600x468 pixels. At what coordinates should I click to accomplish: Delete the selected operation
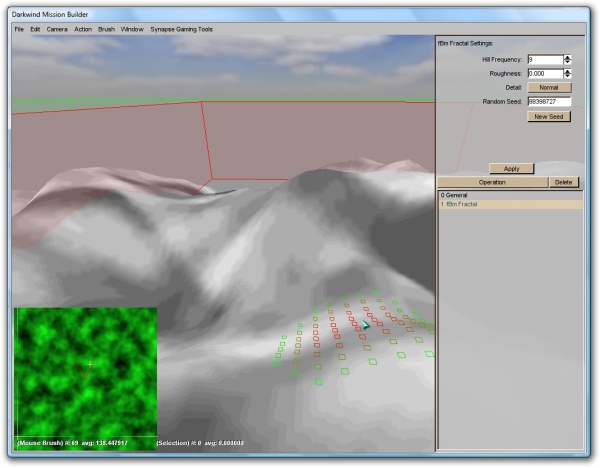pyautogui.click(x=563, y=183)
